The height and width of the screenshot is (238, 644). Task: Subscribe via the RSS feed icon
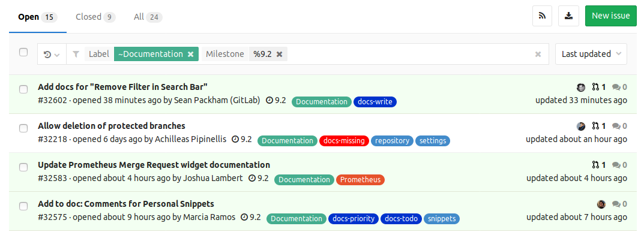click(542, 16)
